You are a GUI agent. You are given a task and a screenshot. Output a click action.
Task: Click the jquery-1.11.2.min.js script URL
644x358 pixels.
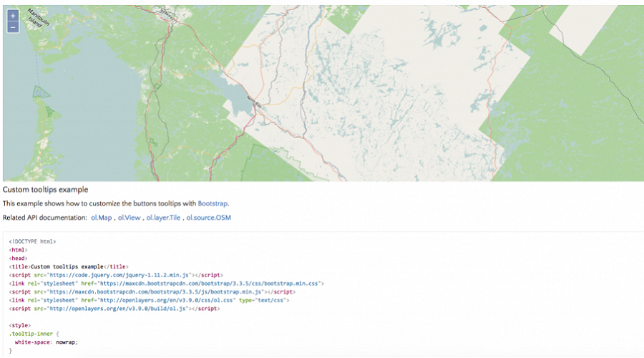coord(119,275)
